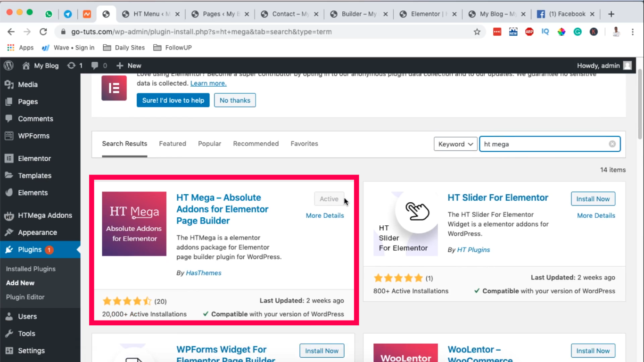Viewport: 644px width, 362px height.
Task: Click the WordPress logo in admin bar
Action: click(x=8, y=66)
